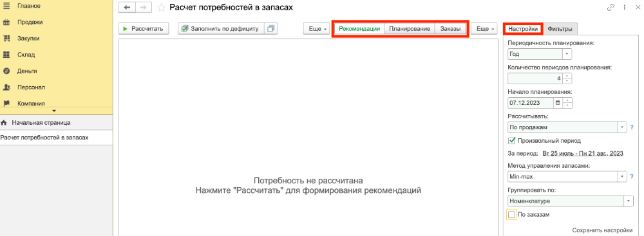Go forward with the right arrow button

[143, 7]
